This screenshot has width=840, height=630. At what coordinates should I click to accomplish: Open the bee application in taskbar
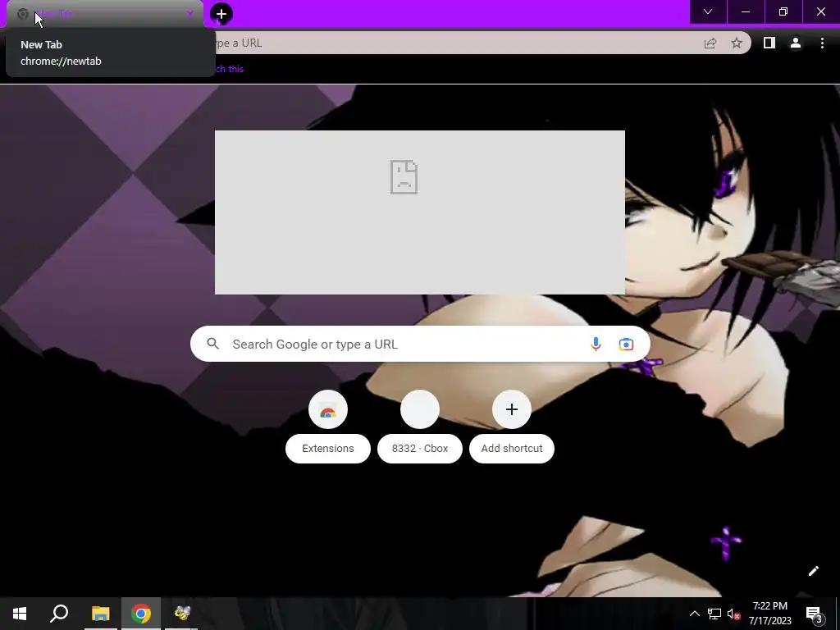point(181,614)
